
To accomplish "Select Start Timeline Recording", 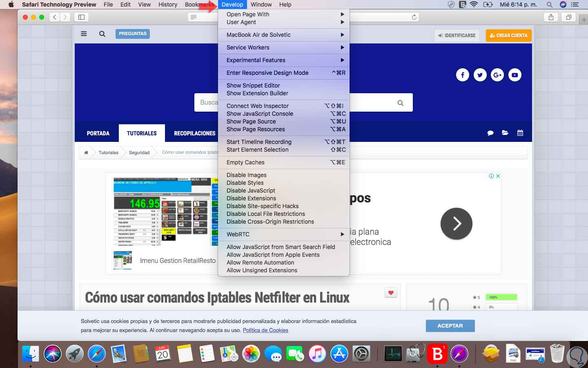I will pyautogui.click(x=284, y=142).
